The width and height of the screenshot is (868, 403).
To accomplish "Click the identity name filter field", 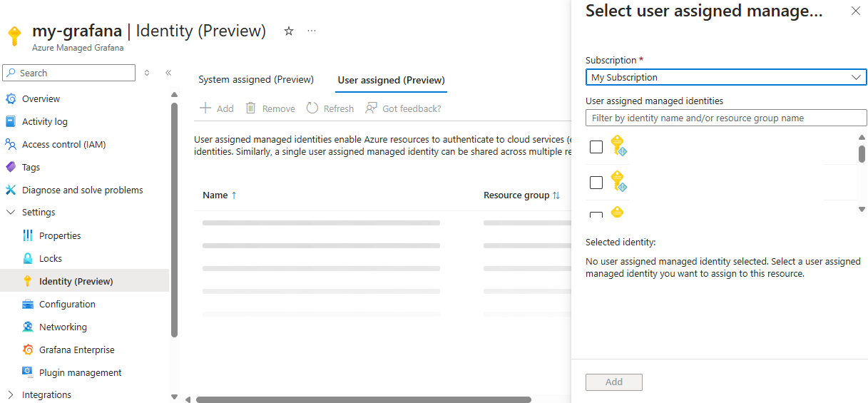I will 725,118.
